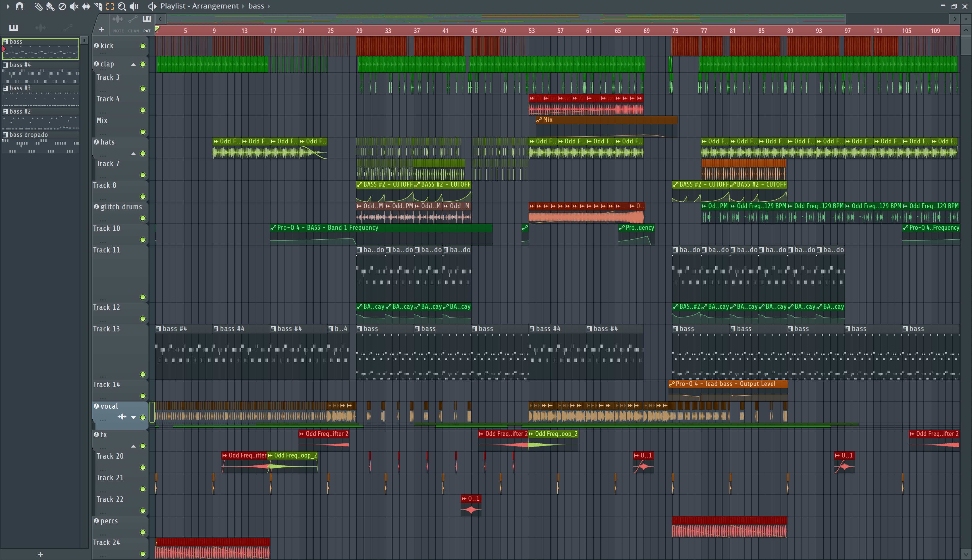This screenshot has width=972, height=560.
Task: Select the Slip tool
Action: [86, 6]
